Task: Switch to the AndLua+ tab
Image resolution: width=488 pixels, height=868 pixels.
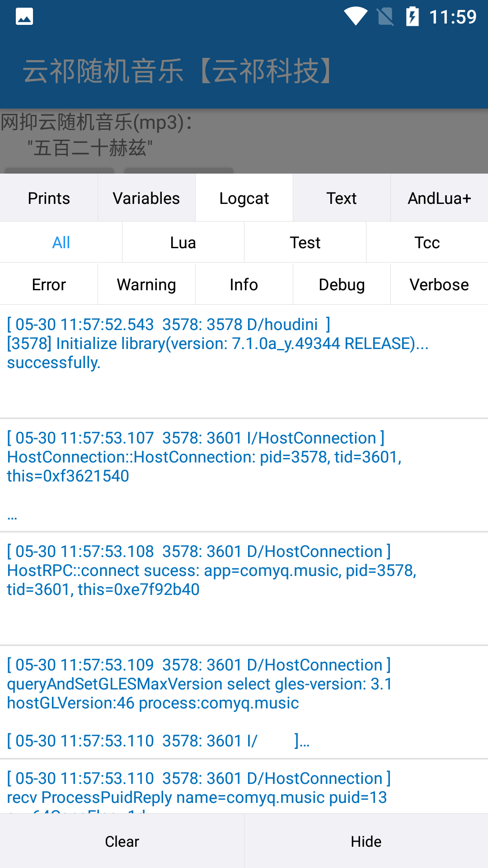Action: (x=439, y=198)
